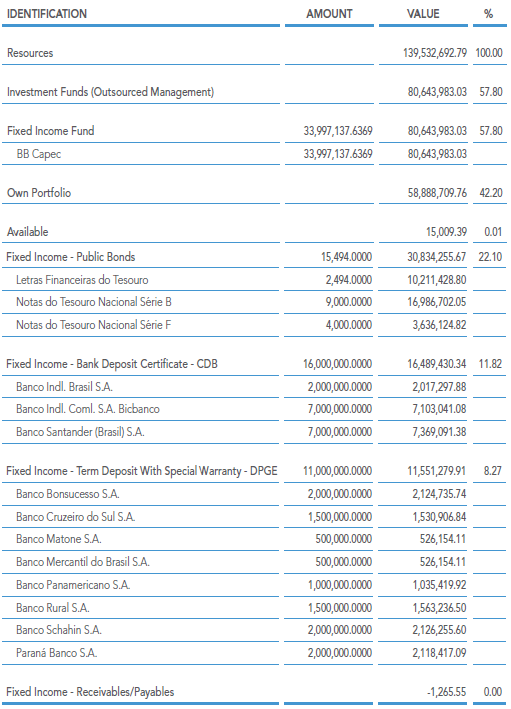This screenshot has width=511, height=709.
Task: Click Fixed Income - Public Bonds heading
Action: (71, 257)
